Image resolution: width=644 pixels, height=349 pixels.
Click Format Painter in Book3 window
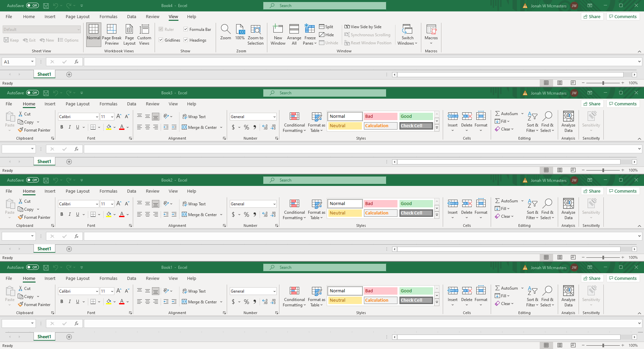(34, 130)
